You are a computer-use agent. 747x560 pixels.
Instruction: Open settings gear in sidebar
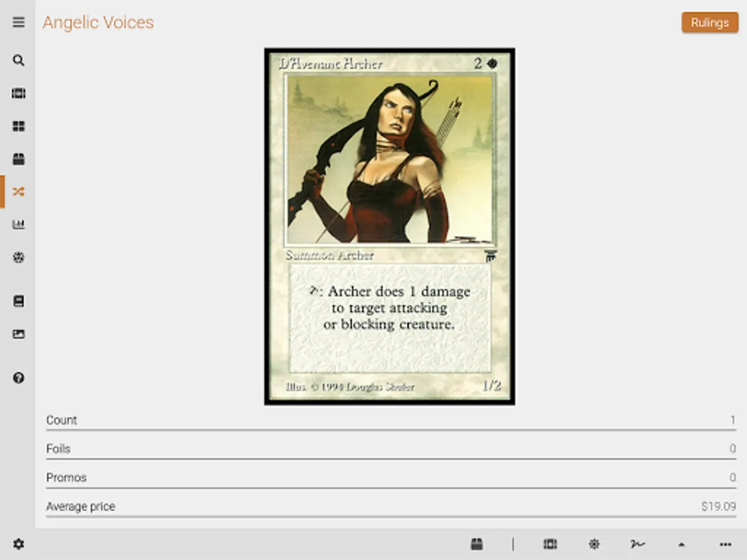pos(19,544)
